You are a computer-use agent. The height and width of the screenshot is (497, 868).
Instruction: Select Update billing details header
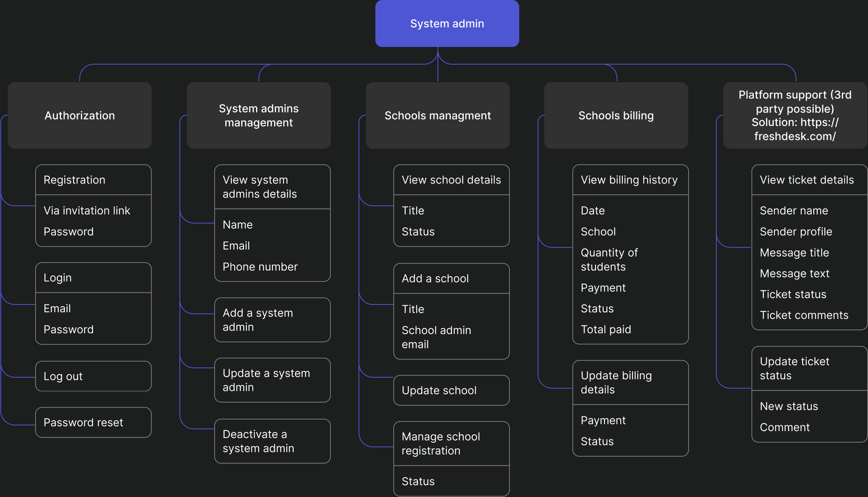(630, 382)
